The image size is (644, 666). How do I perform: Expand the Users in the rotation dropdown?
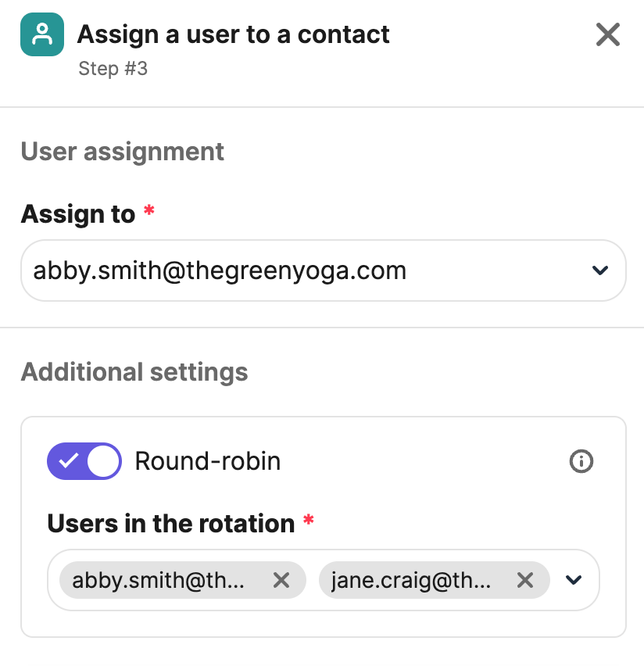pos(574,580)
